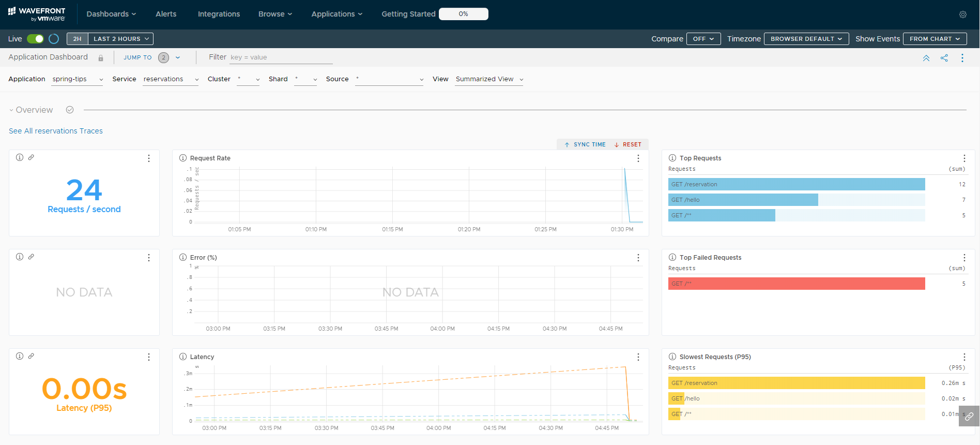Screen dimensions: 980x445
Task: Open three-dot menu of Request Rate chart
Action: pyautogui.click(x=638, y=158)
